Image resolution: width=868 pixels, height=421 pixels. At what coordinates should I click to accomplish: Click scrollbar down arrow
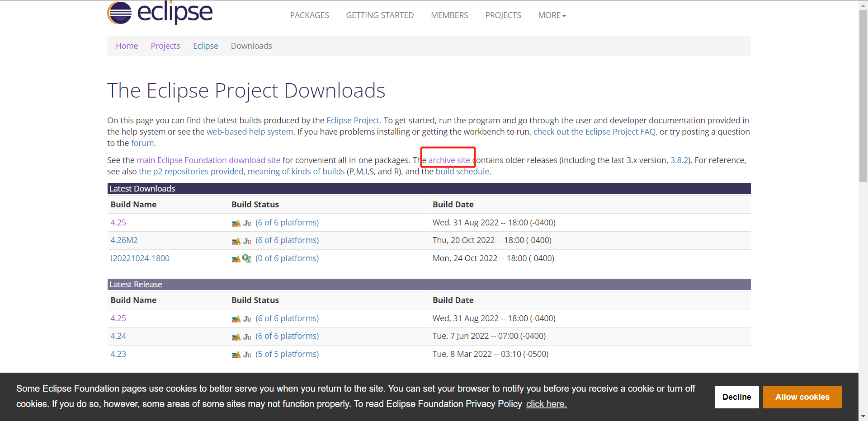coord(863,416)
